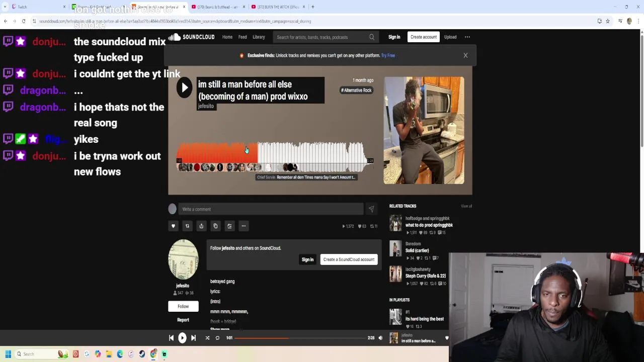
Task: Open jefesito's profile avatar
Action: click(183, 259)
